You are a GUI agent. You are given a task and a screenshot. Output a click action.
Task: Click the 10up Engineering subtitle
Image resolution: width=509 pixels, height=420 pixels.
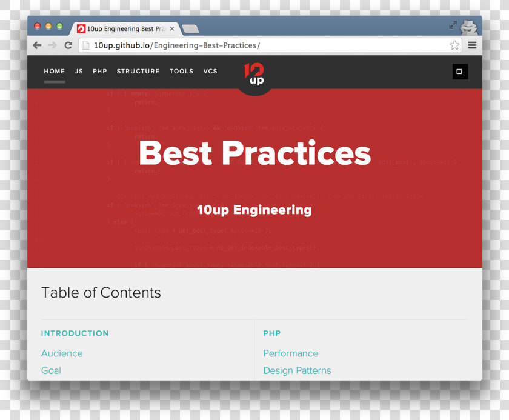[254, 210]
